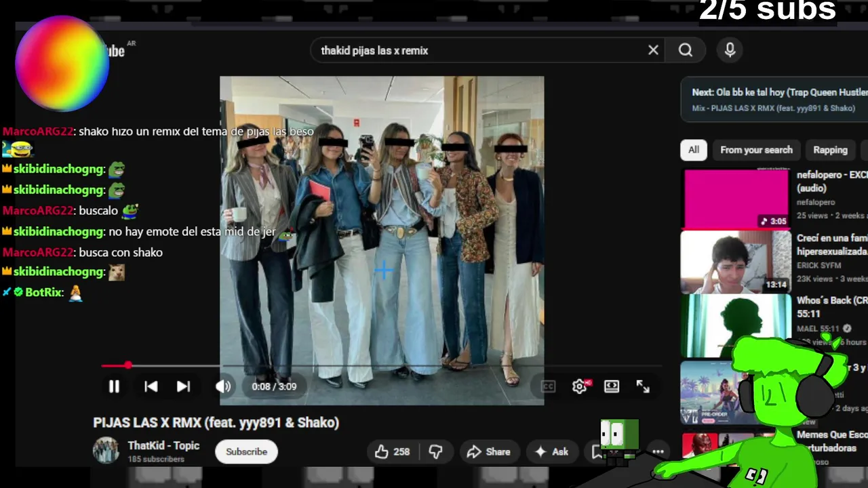Pause the video playback

(x=114, y=386)
